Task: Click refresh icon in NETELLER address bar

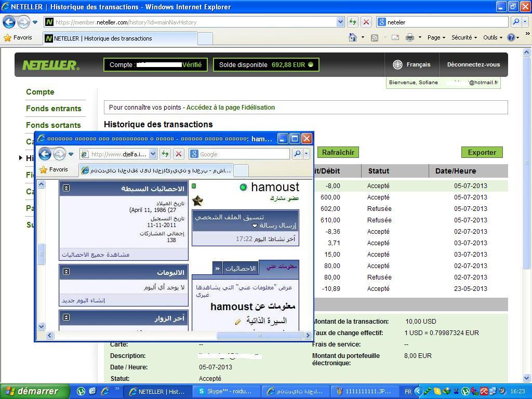Action: (x=353, y=22)
